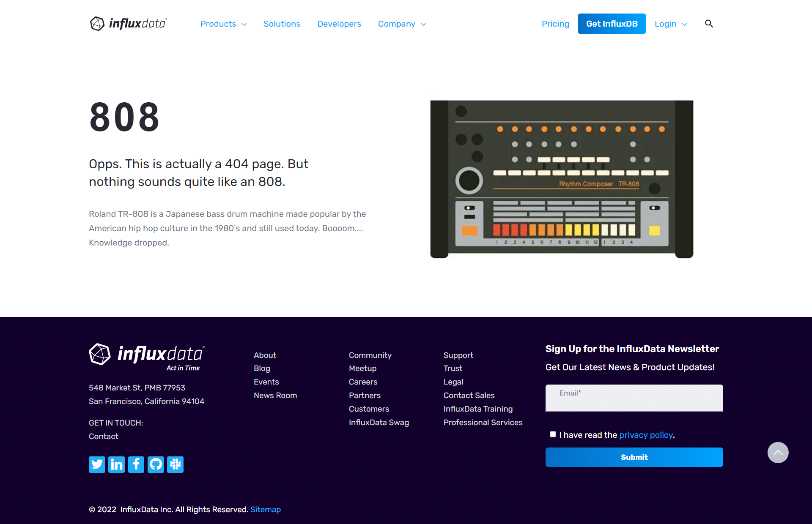This screenshot has height=524, width=812.
Task: Click the Sitemap footer link
Action: point(265,509)
